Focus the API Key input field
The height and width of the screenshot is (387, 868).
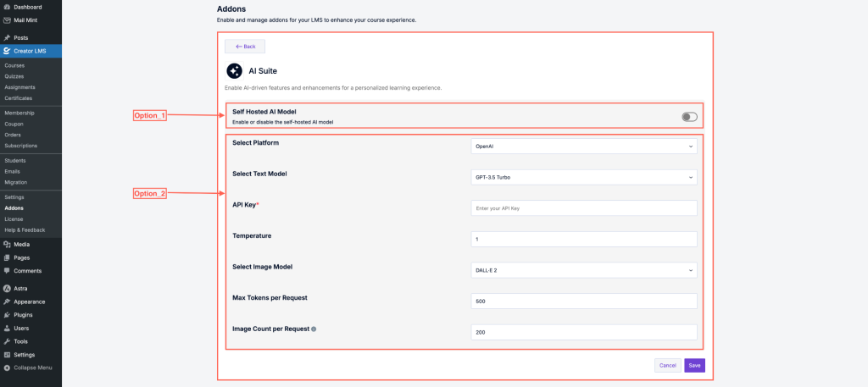coord(584,208)
